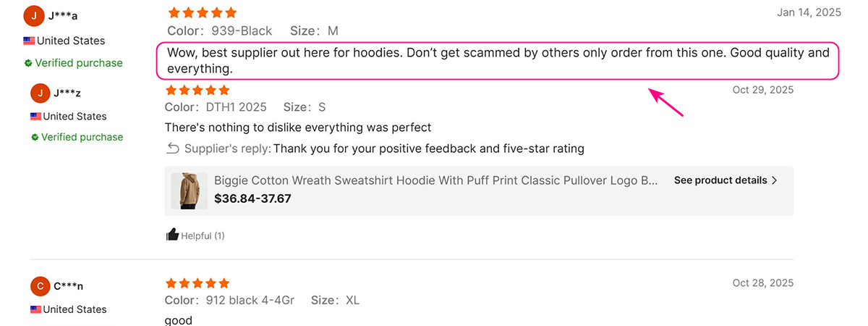Viewport: 868px width, 326px height.
Task: Click the US flag beside J***a
Action: coord(29,41)
